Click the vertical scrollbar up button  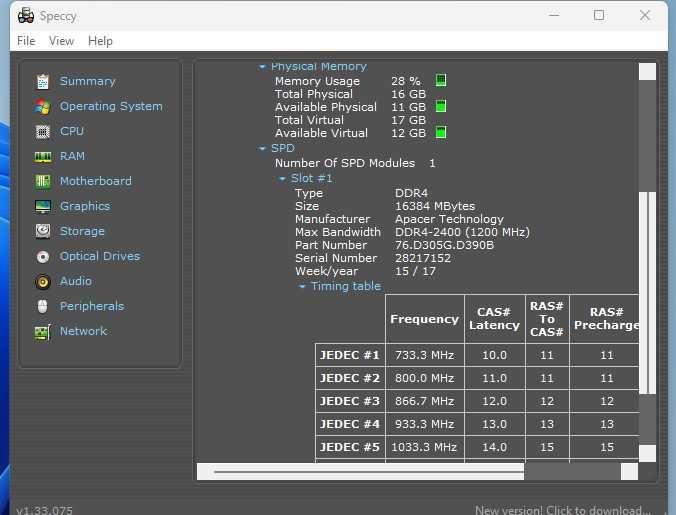(647, 72)
